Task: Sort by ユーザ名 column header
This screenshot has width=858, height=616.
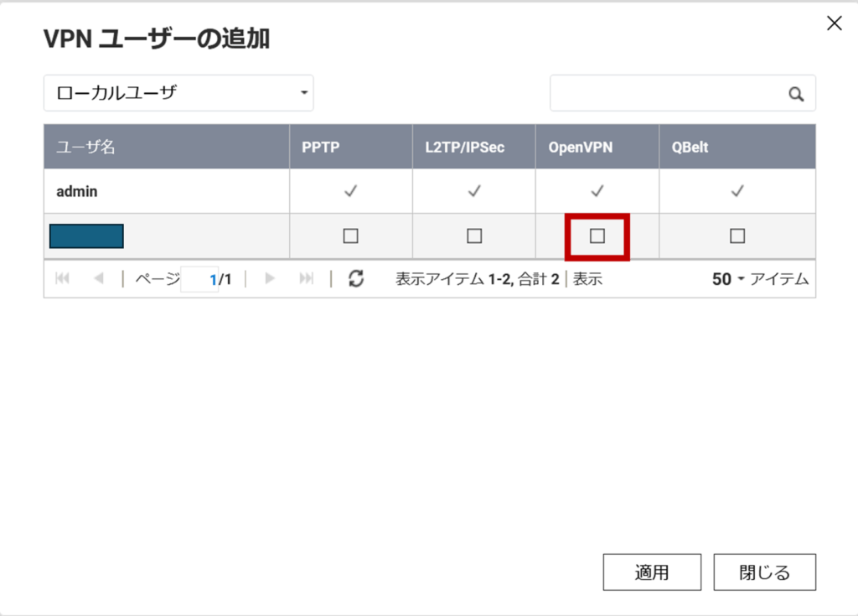Action: click(85, 147)
